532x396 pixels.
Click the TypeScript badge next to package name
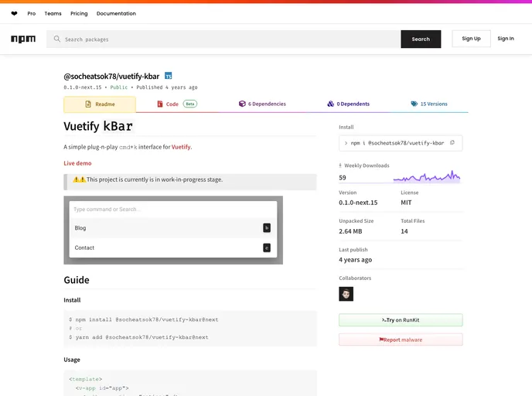coord(169,76)
